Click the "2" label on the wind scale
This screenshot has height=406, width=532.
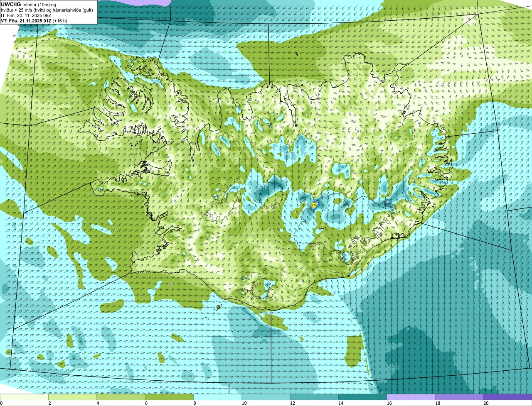pos(49,403)
